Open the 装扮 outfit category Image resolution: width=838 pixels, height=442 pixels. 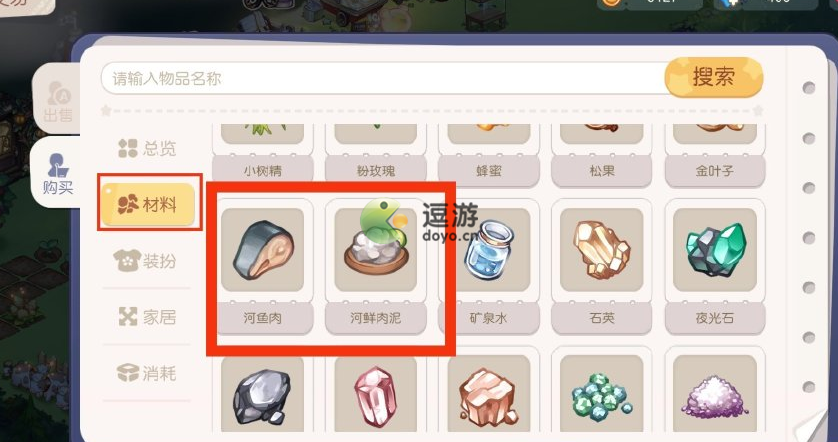pos(147,261)
